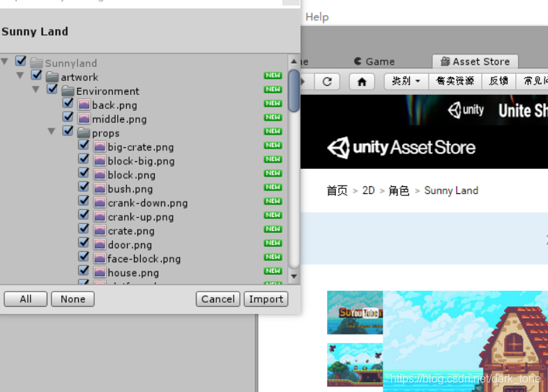
Task: Uncheck the props folder checkbox
Action: [68, 131]
